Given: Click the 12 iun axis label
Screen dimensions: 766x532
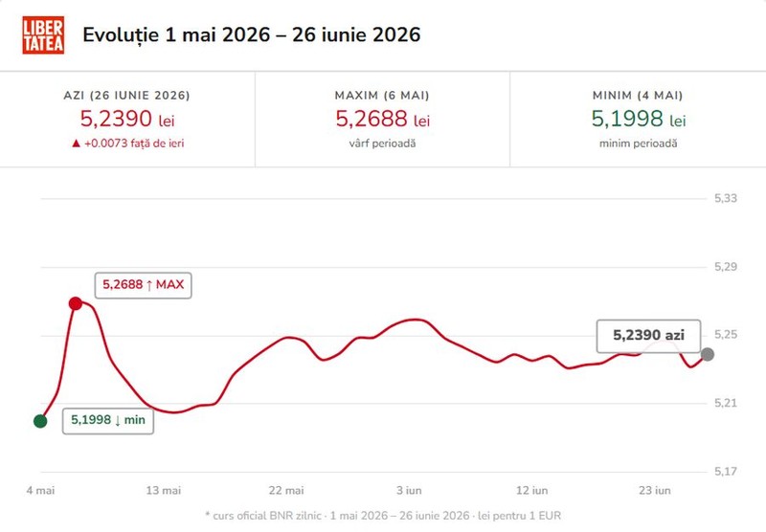Looking at the screenshot, I should 532,490.
